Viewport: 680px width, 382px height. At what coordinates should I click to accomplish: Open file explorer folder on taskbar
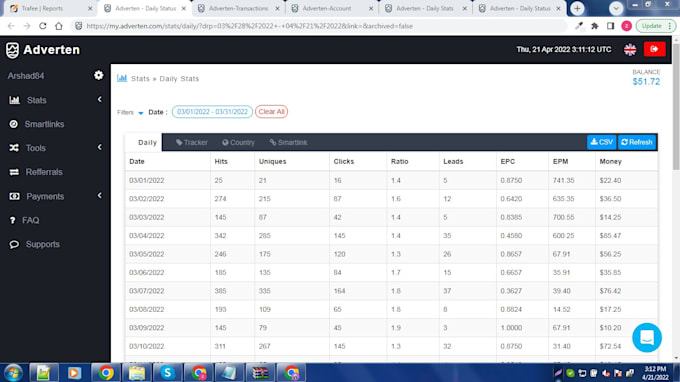(x=136, y=373)
